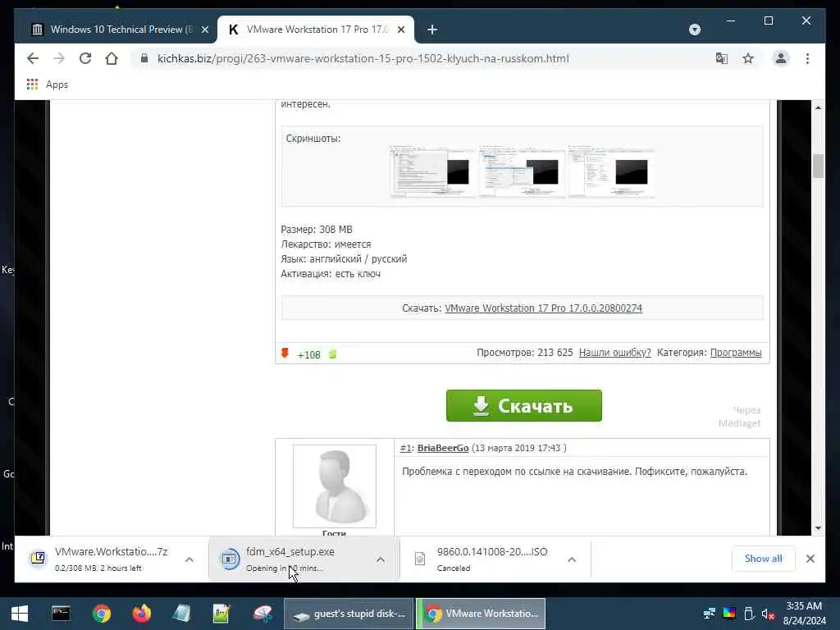The image size is (840, 630).
Task: Open the third VMware screenshot thumbnail
Action: click(611, 171)
